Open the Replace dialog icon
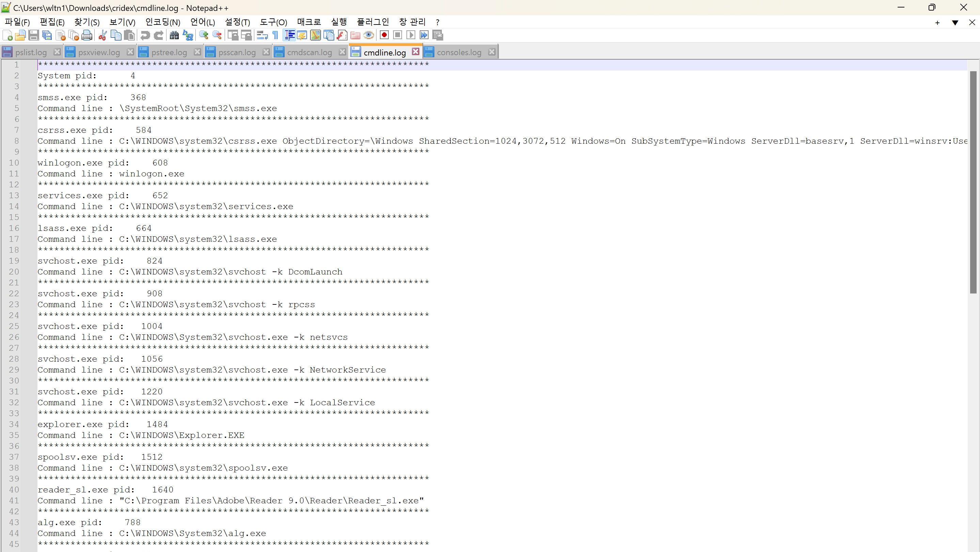The height and width of the screenshot is (552, 980). point(188,35)
